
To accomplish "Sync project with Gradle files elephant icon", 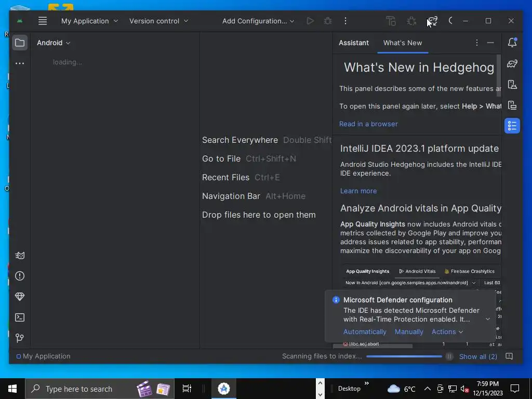I will [x=433, y=21].
